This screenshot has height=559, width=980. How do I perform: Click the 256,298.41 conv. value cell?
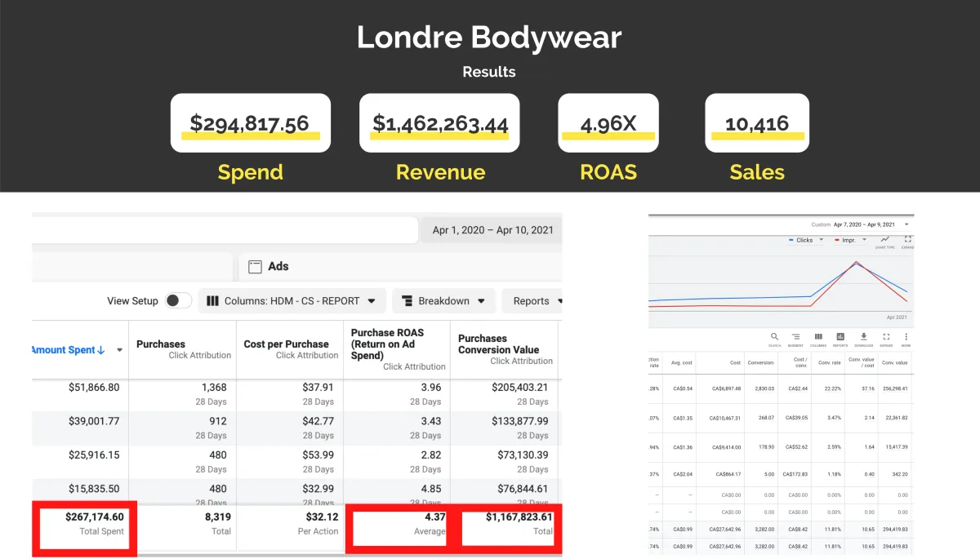coord(894,388)
